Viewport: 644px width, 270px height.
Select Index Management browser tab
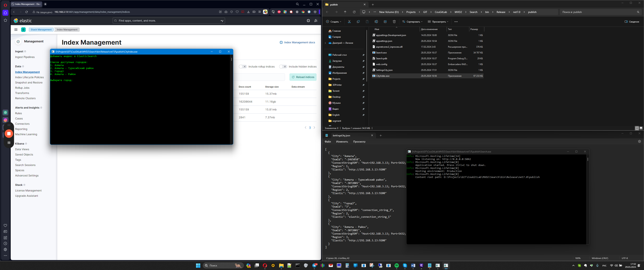point(27,4)
